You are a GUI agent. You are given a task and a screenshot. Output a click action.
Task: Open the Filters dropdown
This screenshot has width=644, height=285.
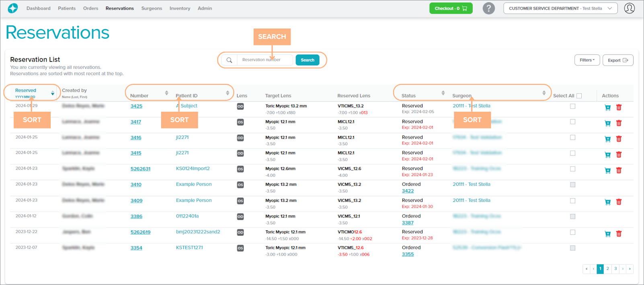click(587, 60)
